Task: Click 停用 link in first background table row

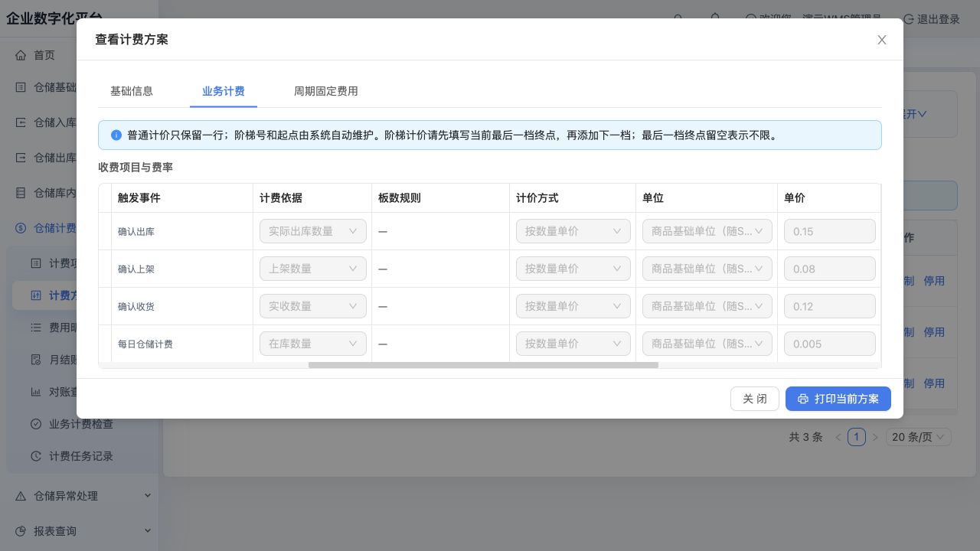Action: 934,281
